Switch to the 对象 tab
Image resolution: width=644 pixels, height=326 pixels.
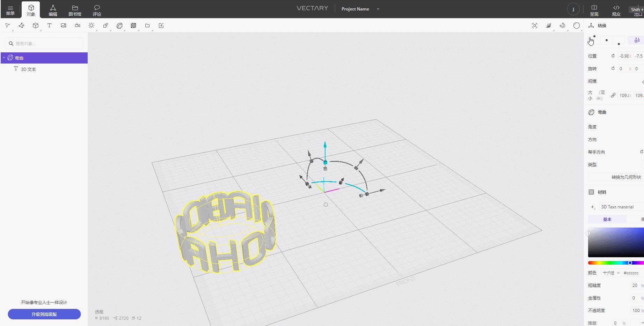pyautogui.click(x=31, y=10)
